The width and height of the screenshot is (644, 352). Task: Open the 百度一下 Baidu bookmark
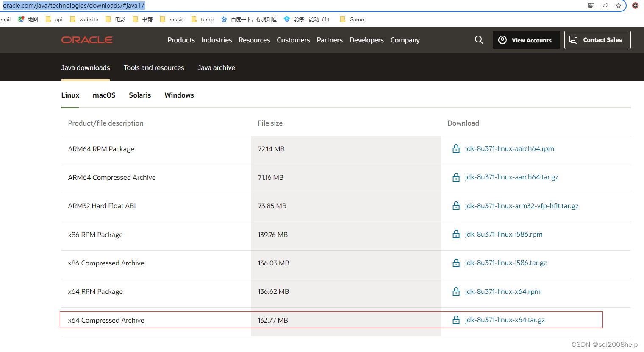coord(249,19)
